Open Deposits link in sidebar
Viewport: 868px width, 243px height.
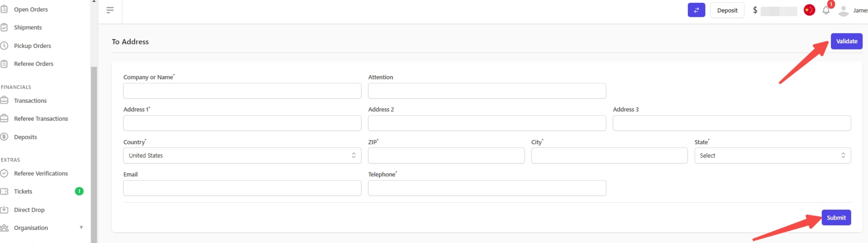coord(25,137)
